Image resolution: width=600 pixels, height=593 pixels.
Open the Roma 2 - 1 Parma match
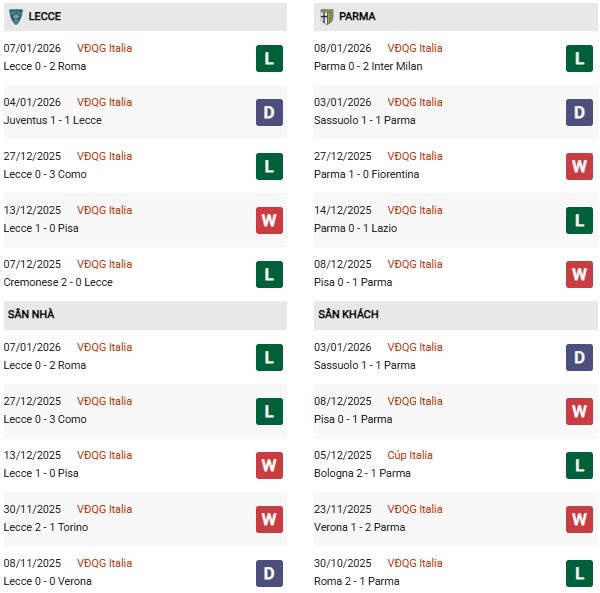[356, 581]
